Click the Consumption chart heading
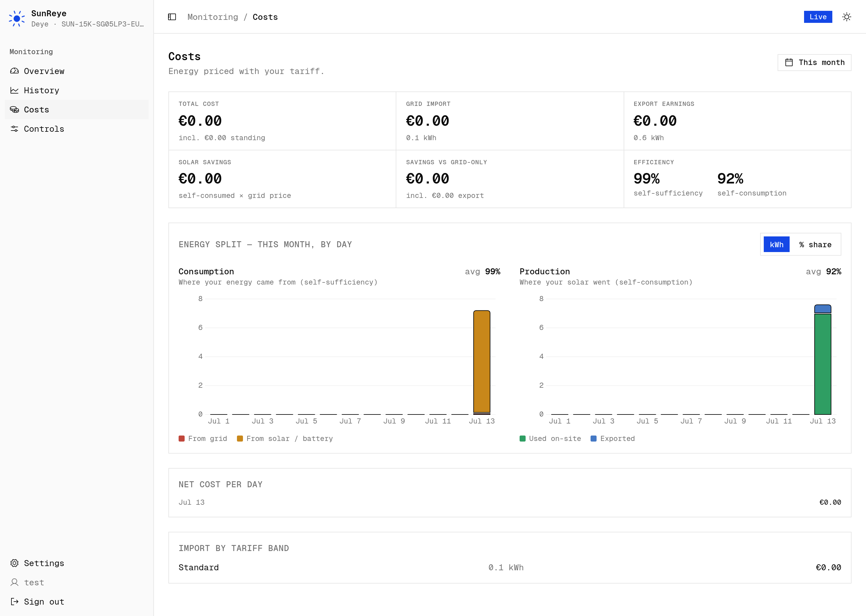This screenshot has height=616, width=866. click(x=206, y=272)
